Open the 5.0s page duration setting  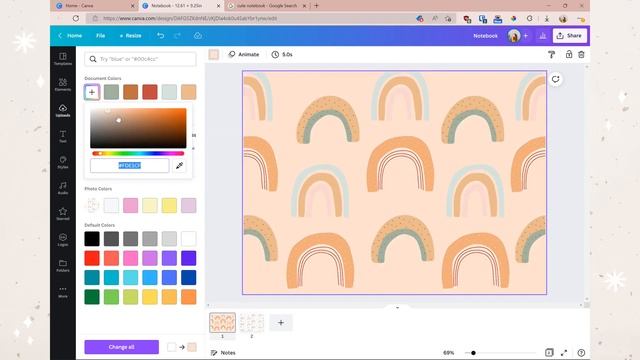coord(282,54)
